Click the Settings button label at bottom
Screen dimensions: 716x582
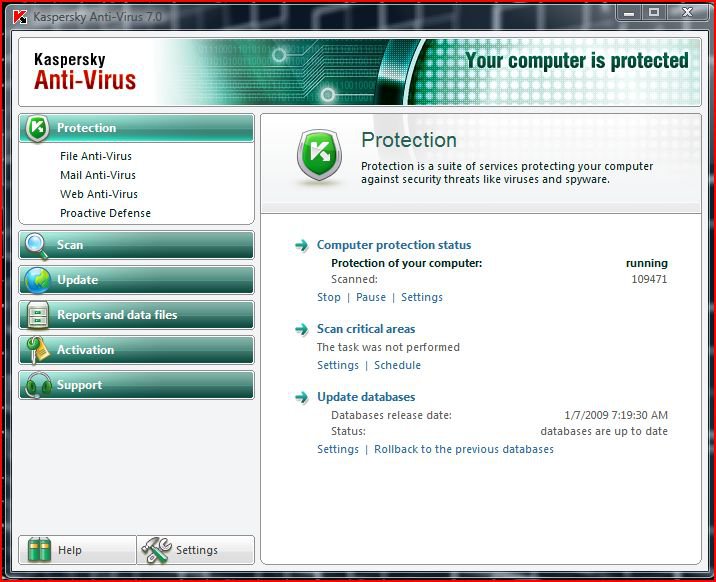197,550
